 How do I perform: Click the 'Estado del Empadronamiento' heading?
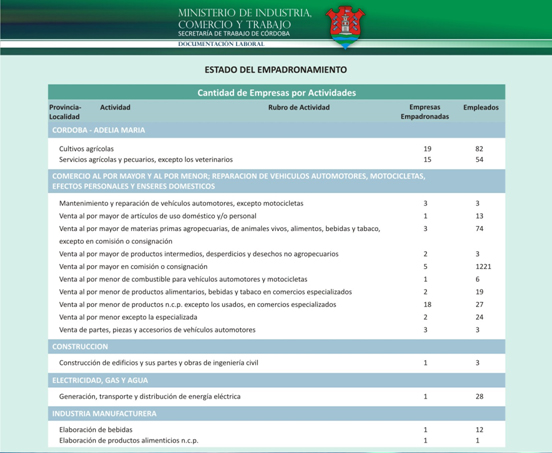point(276,70)
